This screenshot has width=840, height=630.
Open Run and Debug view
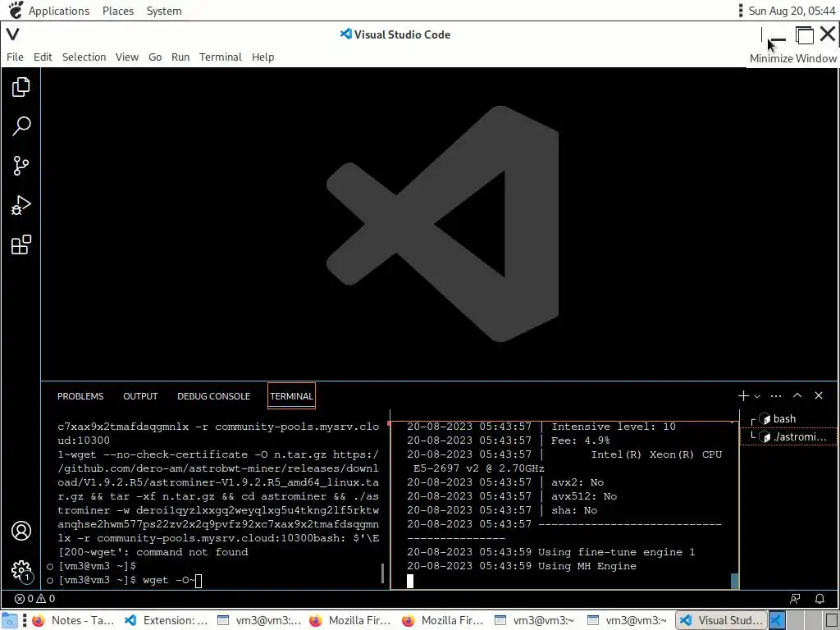tap(21, 205)
